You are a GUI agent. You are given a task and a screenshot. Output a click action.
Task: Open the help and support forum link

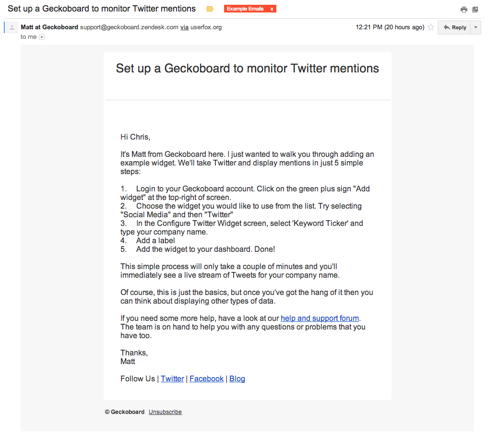point(320,318)
